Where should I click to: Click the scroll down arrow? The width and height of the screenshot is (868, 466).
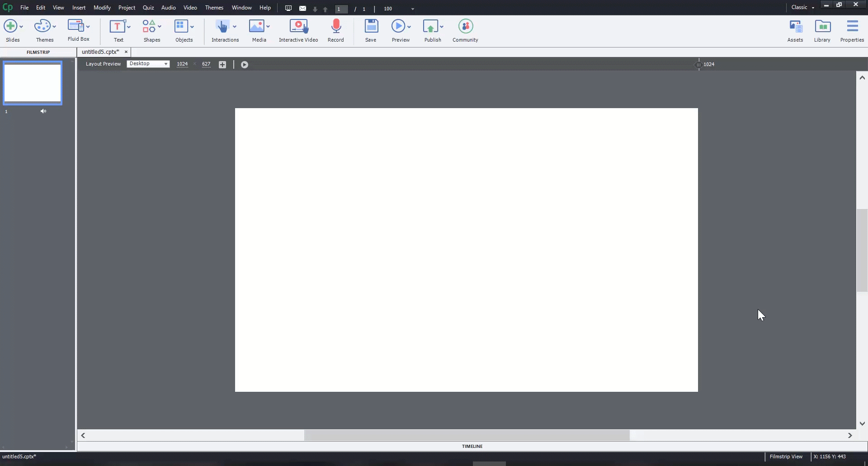(862, 424)
